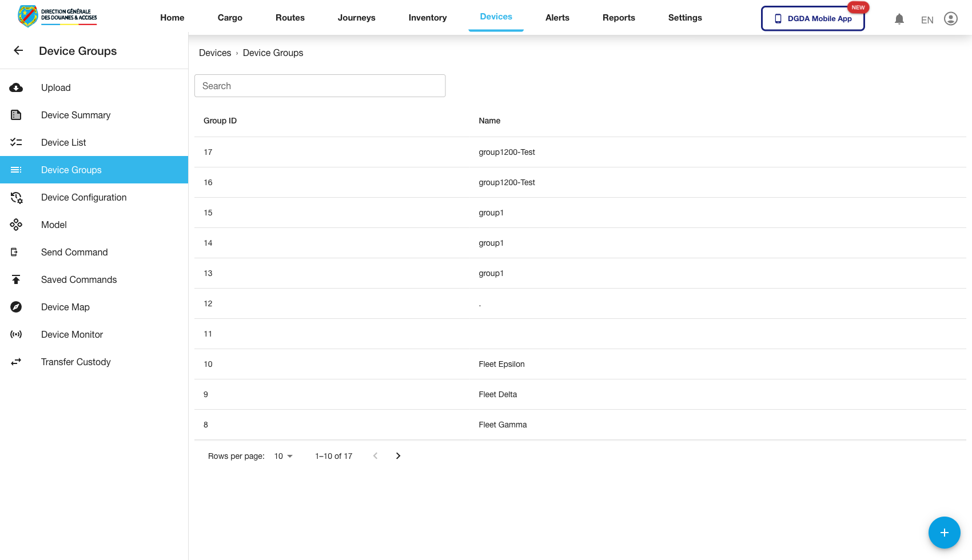The height and width of the screenshot is (560, 972).
Task: Click the Device Configuration gear icon
Action: click(x=16, y=197)
